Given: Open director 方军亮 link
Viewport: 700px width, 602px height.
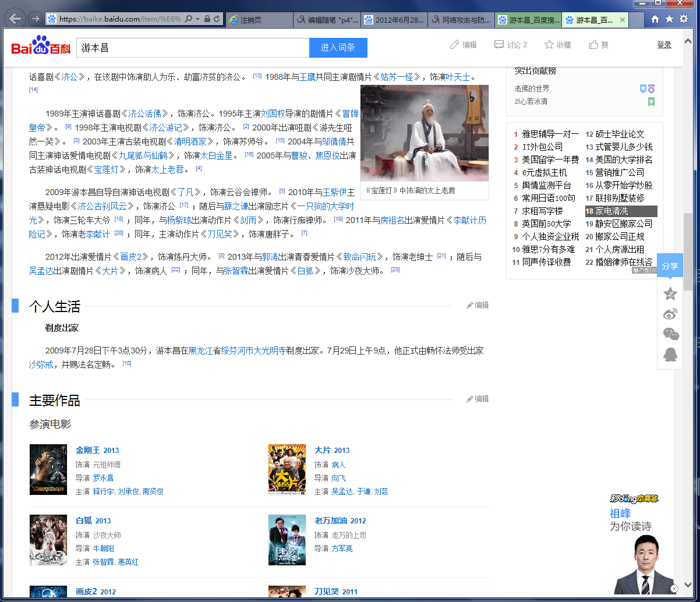Looking at the screenshot, I should tap(342, 548).
